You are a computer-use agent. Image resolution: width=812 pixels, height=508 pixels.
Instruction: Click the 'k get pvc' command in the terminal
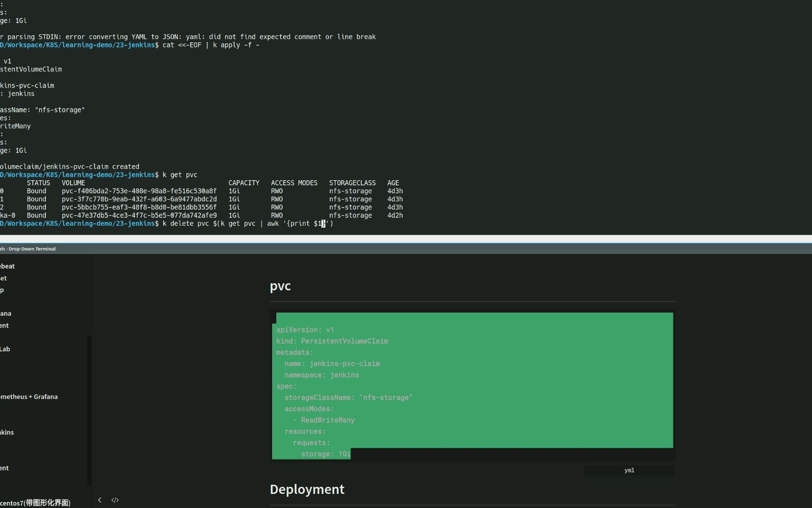[x=180, y=175]
